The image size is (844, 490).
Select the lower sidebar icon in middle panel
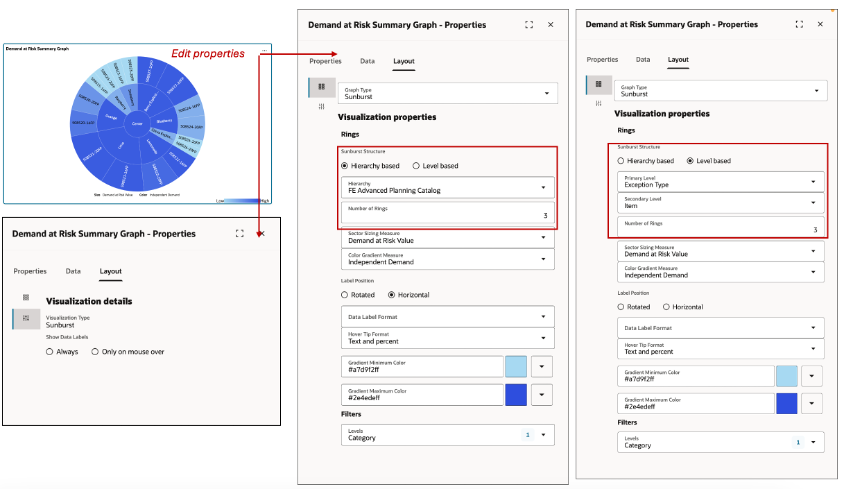(321, 107)
